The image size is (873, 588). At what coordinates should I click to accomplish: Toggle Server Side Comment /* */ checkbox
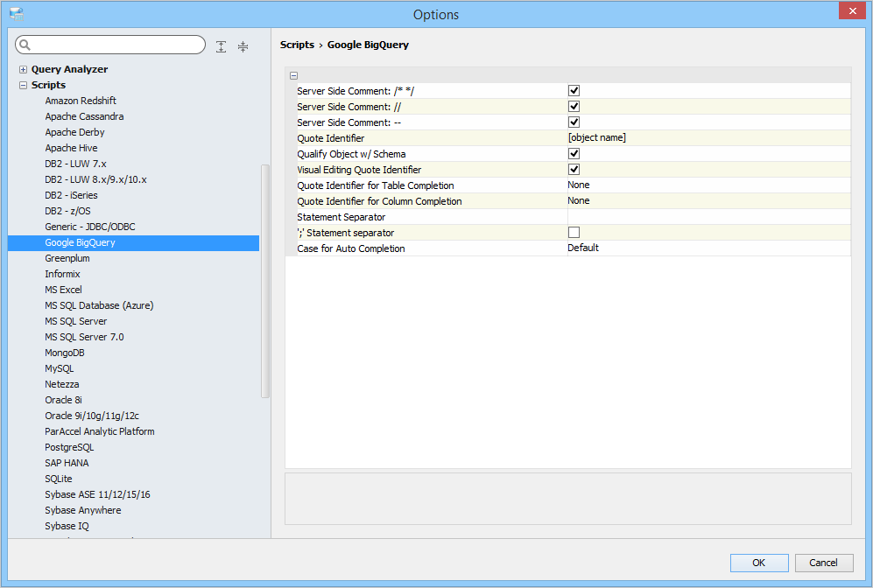click(574, 91)
